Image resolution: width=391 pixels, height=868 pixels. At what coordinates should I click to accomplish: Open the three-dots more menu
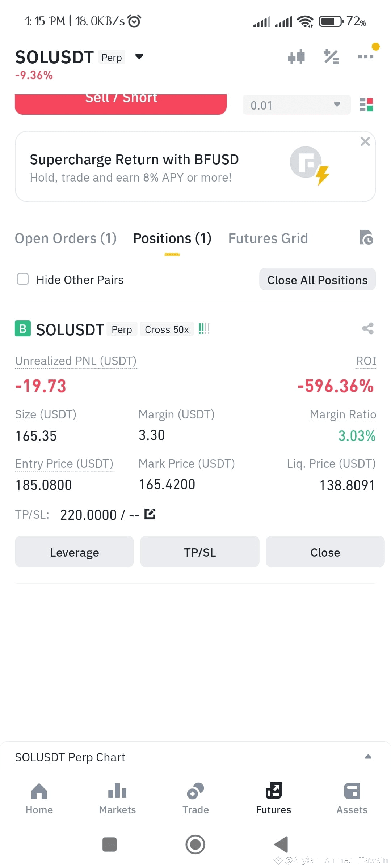click(366, 56)
